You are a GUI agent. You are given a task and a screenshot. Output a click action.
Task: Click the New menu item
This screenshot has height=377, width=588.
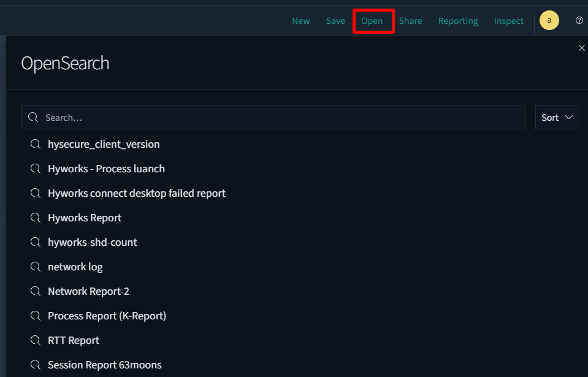(x=300, y=21)
